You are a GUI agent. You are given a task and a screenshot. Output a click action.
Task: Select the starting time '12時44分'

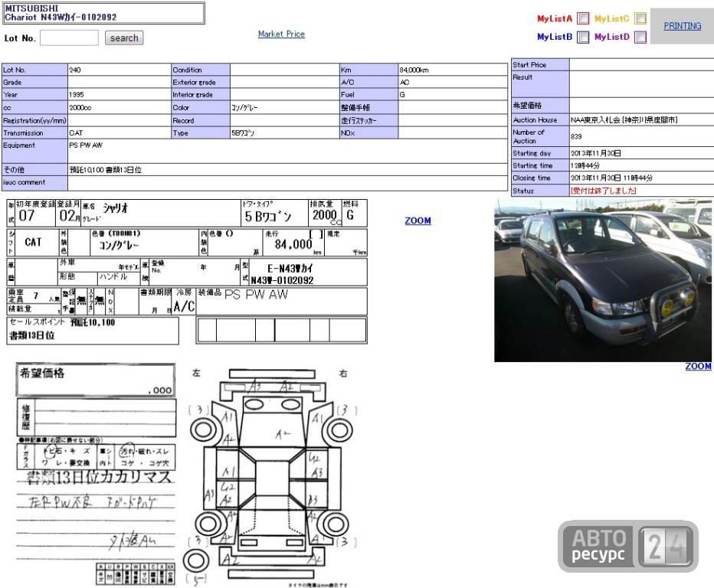click(x=585, y=165)
